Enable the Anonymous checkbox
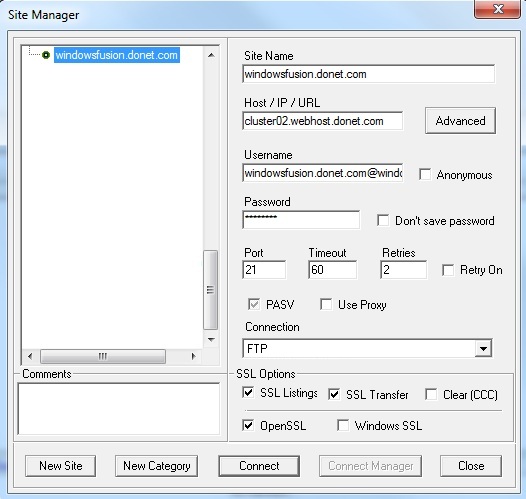The image size is (526, 499). coord(425,174)
